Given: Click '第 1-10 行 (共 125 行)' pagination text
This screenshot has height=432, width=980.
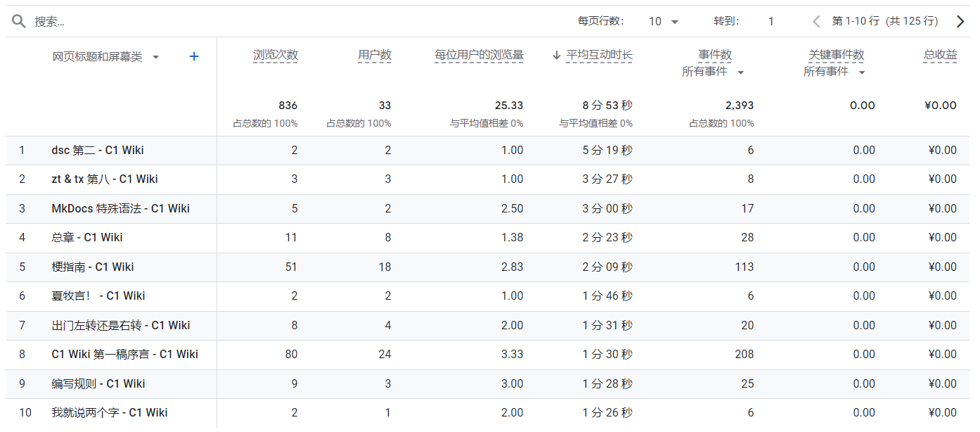Looking at the screenshot, I should (885, 21).
